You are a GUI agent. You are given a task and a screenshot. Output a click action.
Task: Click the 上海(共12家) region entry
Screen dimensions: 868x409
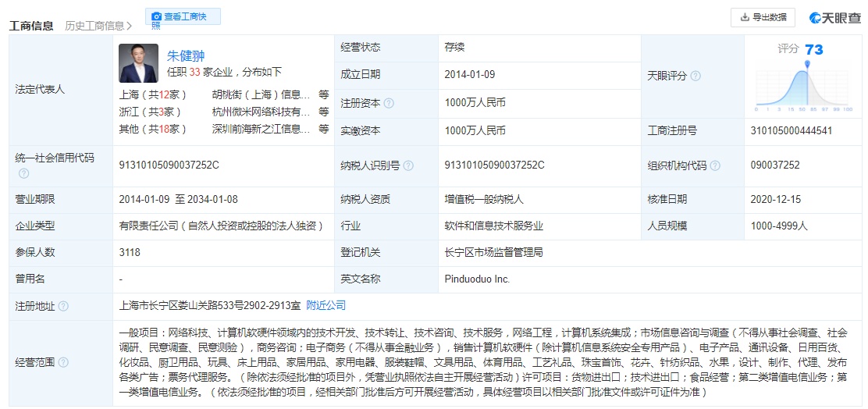point(152,94)
